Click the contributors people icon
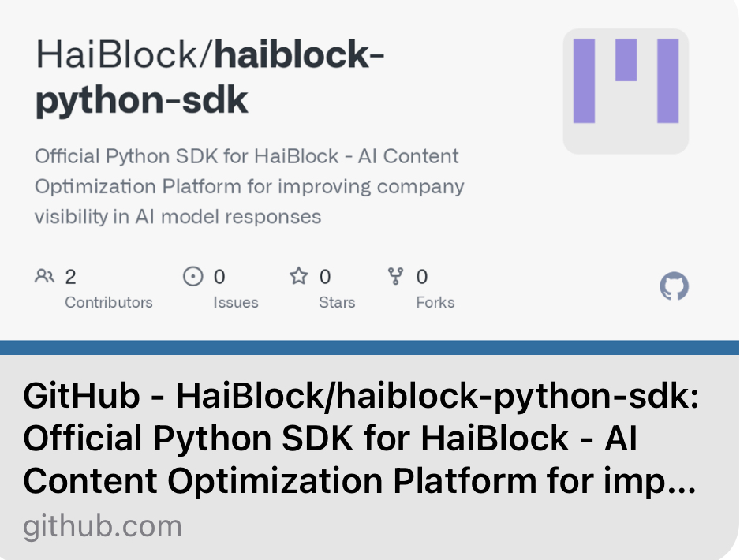 tap(44, 276)
